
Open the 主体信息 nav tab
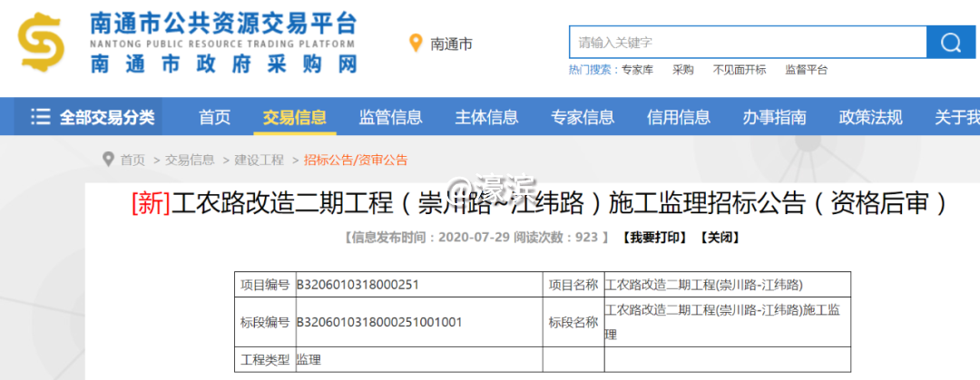pyautogui.click(x=486, y=117)
